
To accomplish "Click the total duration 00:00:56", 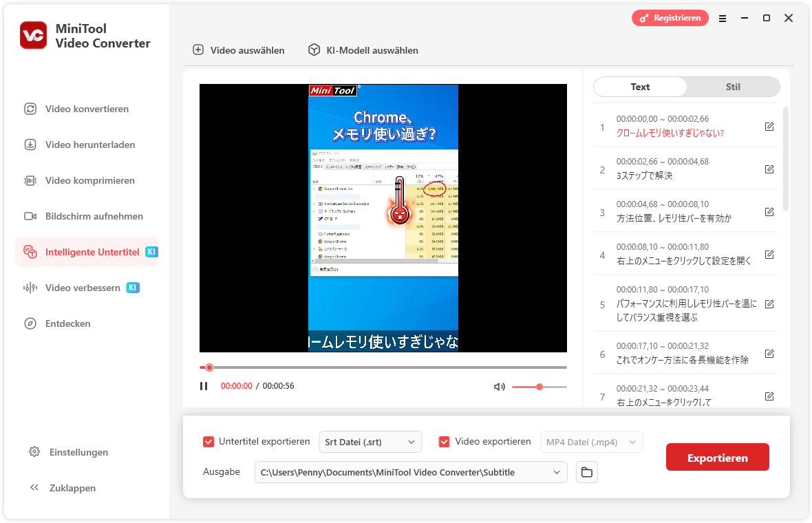I will (278, 386).
